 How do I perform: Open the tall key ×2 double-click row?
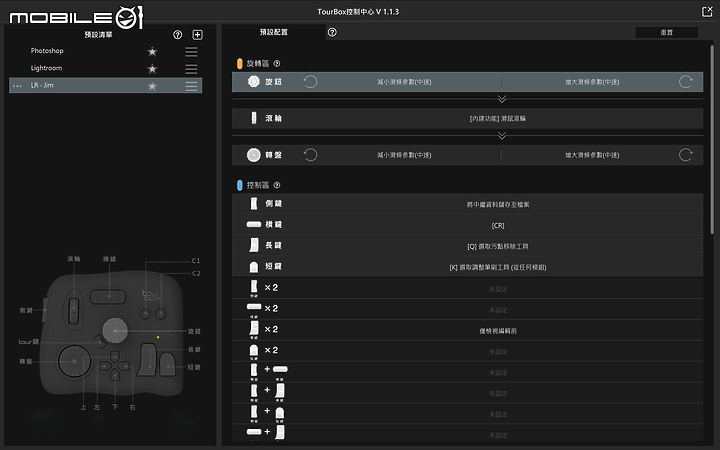[x=467, y=330]
